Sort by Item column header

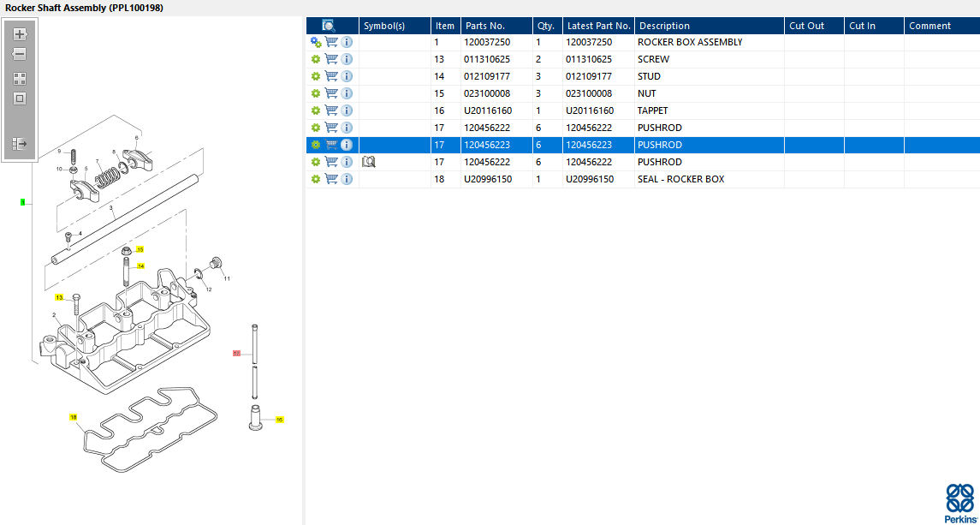tap(446, 26)
